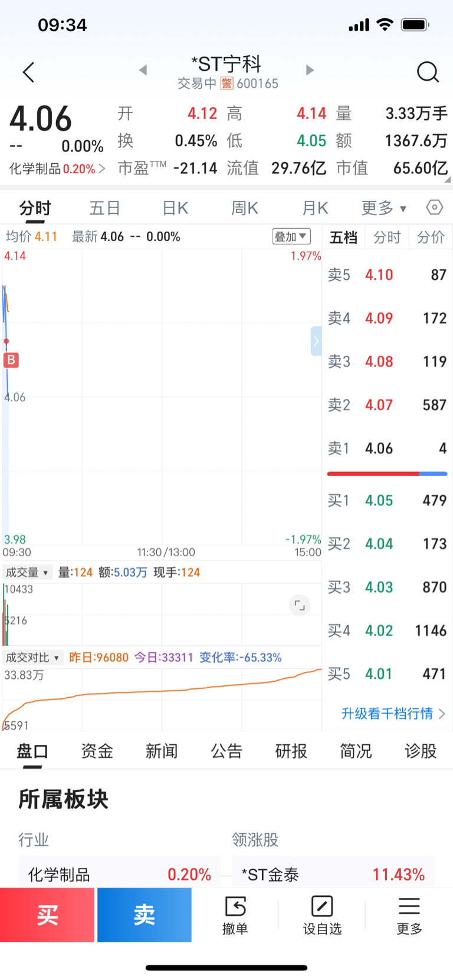
Task: Switch to 周K chart tab
Action: pyautogui.click(x=245, y=208)
